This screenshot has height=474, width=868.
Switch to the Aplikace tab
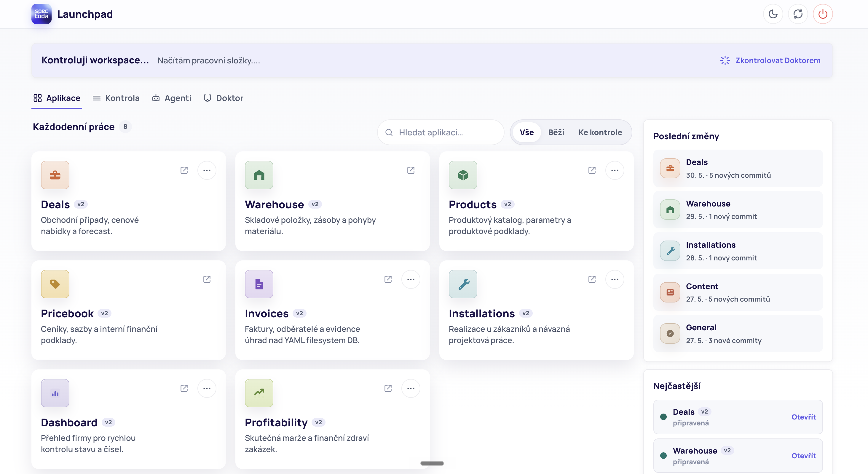pos(57,98)
